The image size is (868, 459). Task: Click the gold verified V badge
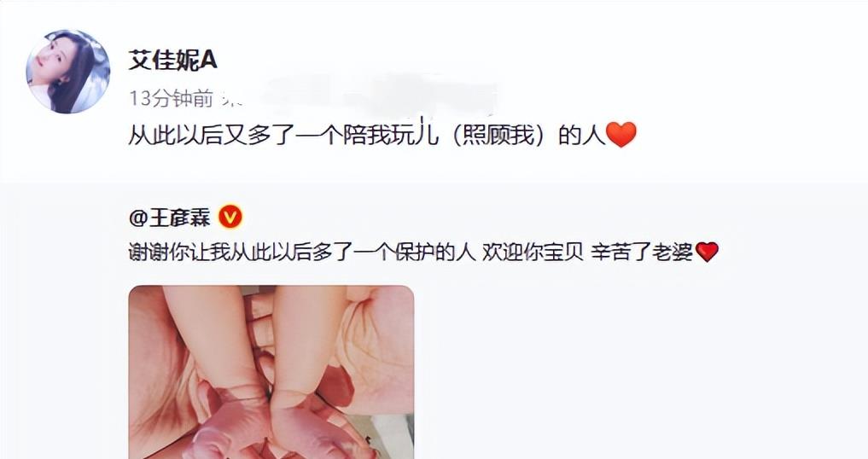(230, 217)
